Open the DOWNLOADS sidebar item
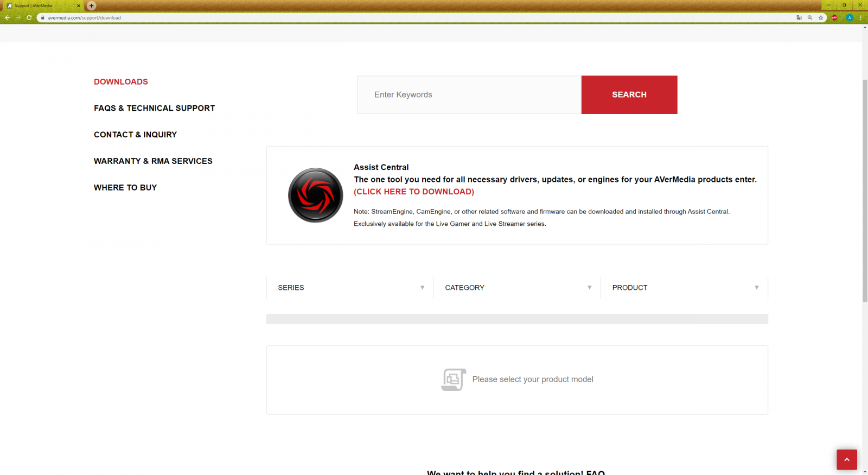Viewport: 868px width, 475px height. (121, 81)
